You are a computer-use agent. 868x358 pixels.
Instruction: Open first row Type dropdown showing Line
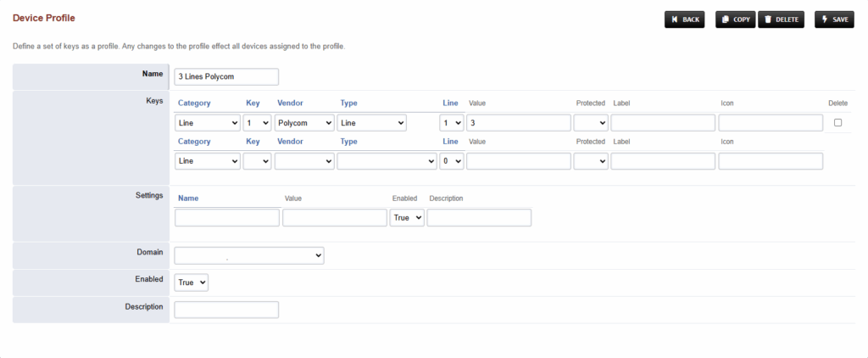(372, 123)
